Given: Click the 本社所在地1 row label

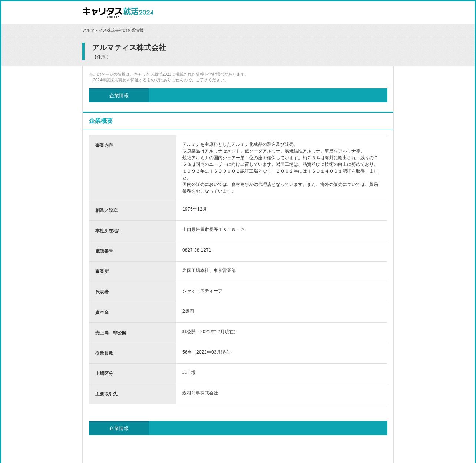Looking at the screenshot, I should (x=108, y=231).
